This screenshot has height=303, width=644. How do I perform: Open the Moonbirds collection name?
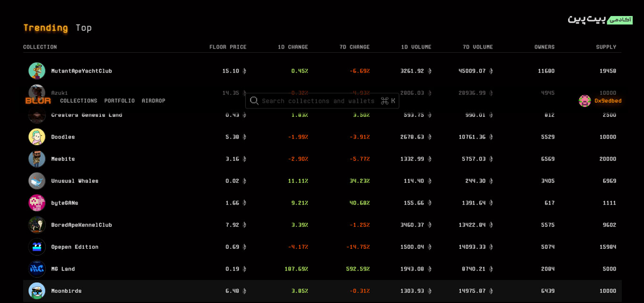click(x=66, y=291)
